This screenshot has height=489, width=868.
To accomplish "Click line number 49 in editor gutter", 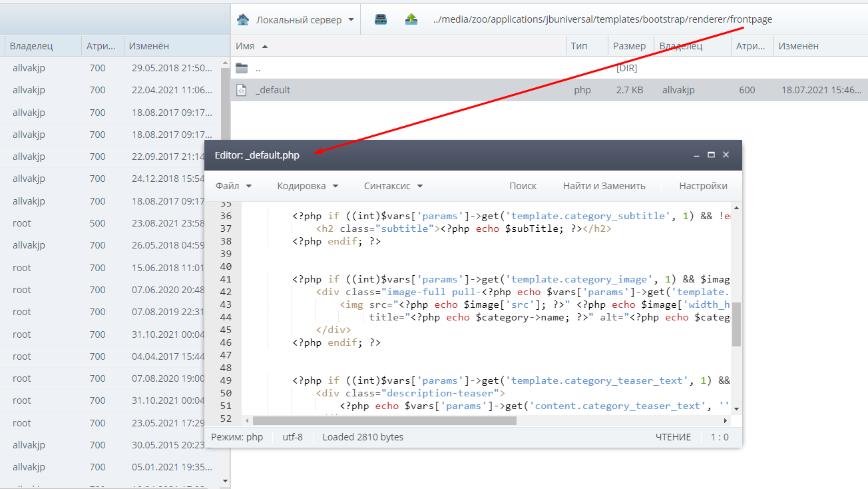I will pyautogui.click(x=225, y=380).
